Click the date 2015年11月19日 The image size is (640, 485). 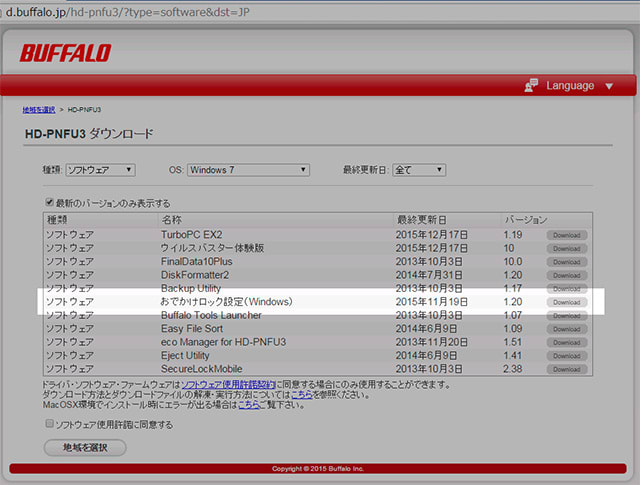tap(431, 302)
